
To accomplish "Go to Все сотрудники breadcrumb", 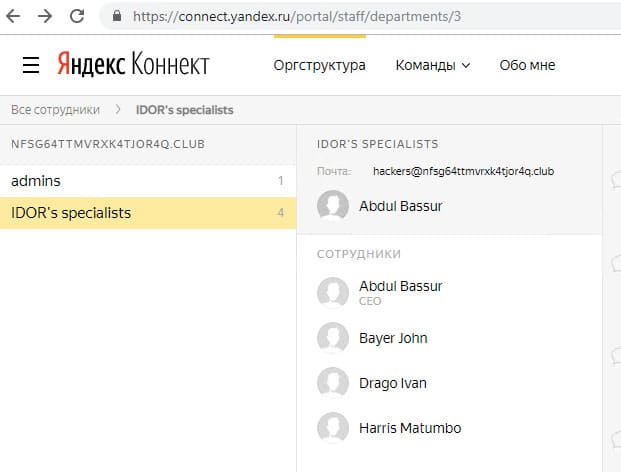I will coord(55,110).
